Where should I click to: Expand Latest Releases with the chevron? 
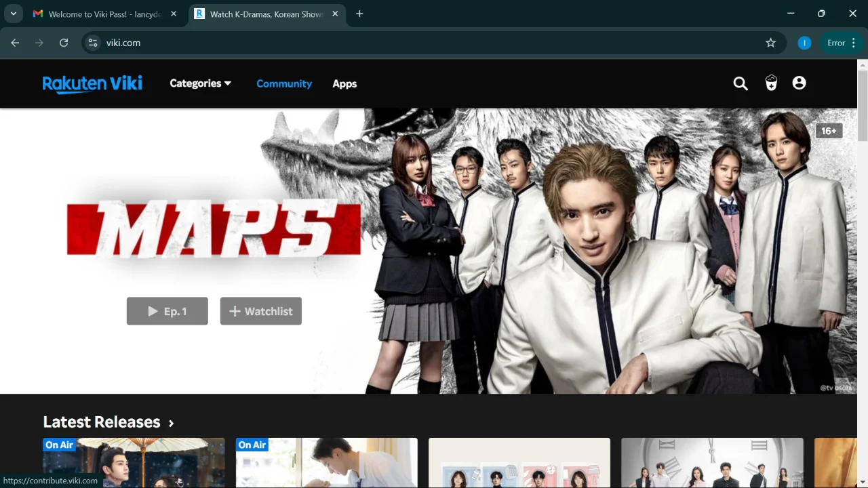[171, 423]
